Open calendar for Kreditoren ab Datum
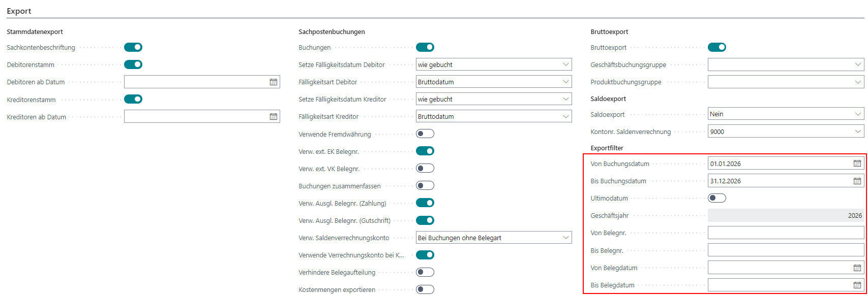The image size is (868, 295). coord(274,117)
